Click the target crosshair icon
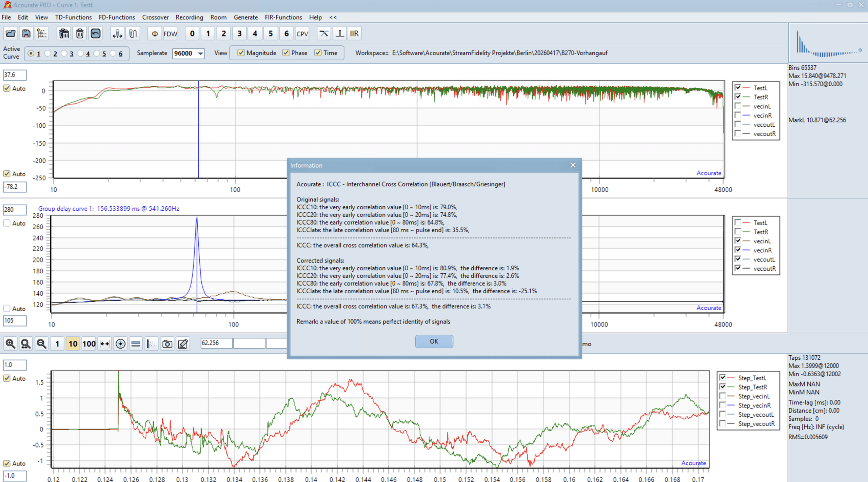Image resolution: width=868 pixels, height=482 pixels. pos(120,344)
